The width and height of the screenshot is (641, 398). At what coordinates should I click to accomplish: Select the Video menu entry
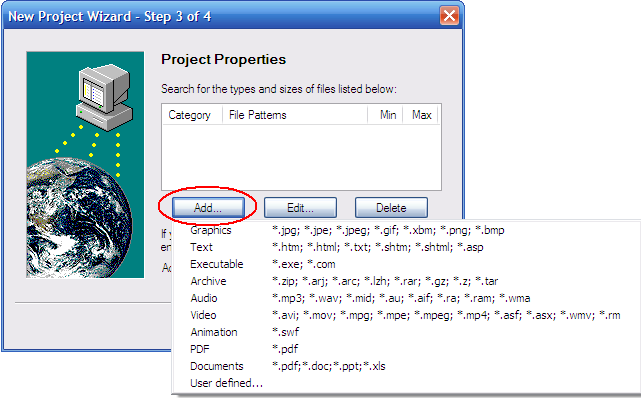click(x=406, y=315)
